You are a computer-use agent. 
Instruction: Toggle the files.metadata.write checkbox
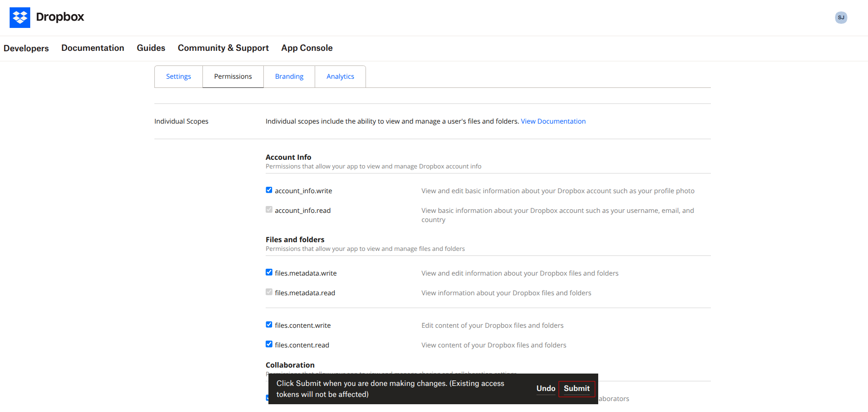click(269, 272)
